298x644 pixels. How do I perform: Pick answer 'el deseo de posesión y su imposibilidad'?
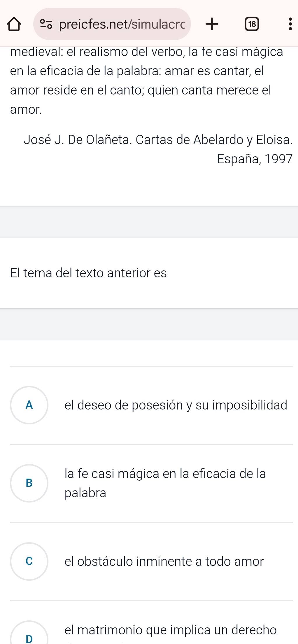(176, 405)
